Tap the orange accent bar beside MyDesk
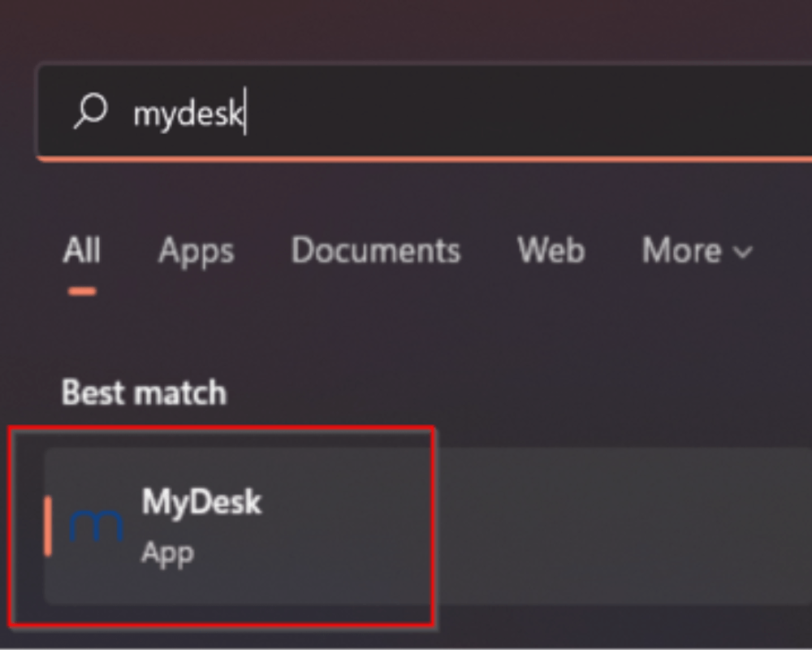The height and width of the screenshot is (650, 812). (49, 524)
